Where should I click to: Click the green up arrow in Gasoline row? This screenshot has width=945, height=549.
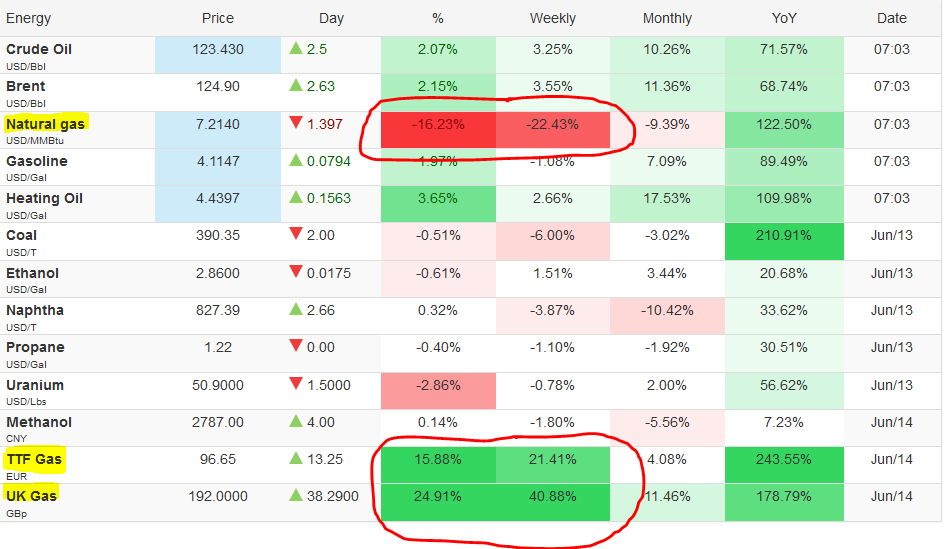pos(295,160)
